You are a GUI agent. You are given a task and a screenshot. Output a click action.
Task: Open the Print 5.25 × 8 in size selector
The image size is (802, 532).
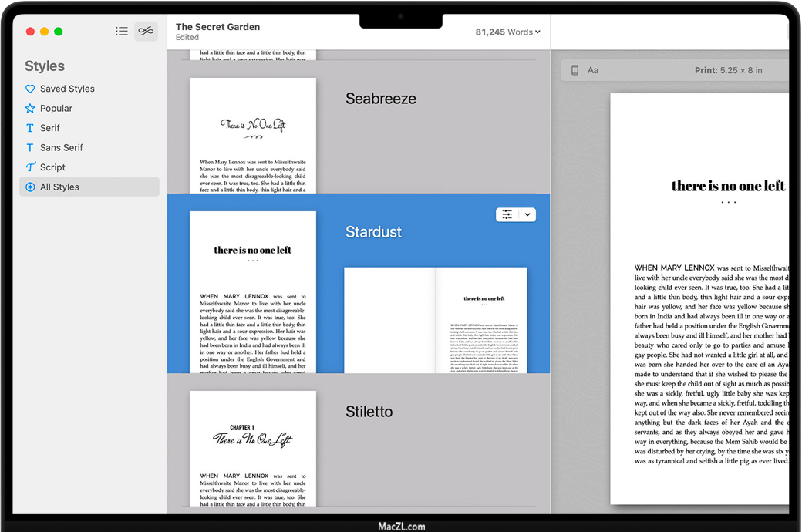[728, 70]
